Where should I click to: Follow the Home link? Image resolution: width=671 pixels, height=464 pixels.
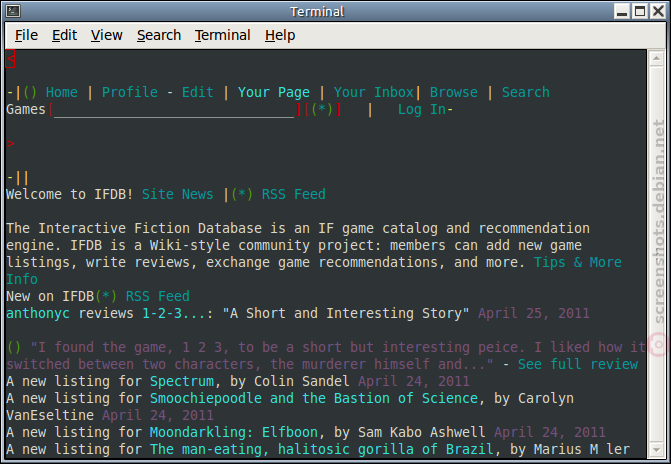[62, 92]
